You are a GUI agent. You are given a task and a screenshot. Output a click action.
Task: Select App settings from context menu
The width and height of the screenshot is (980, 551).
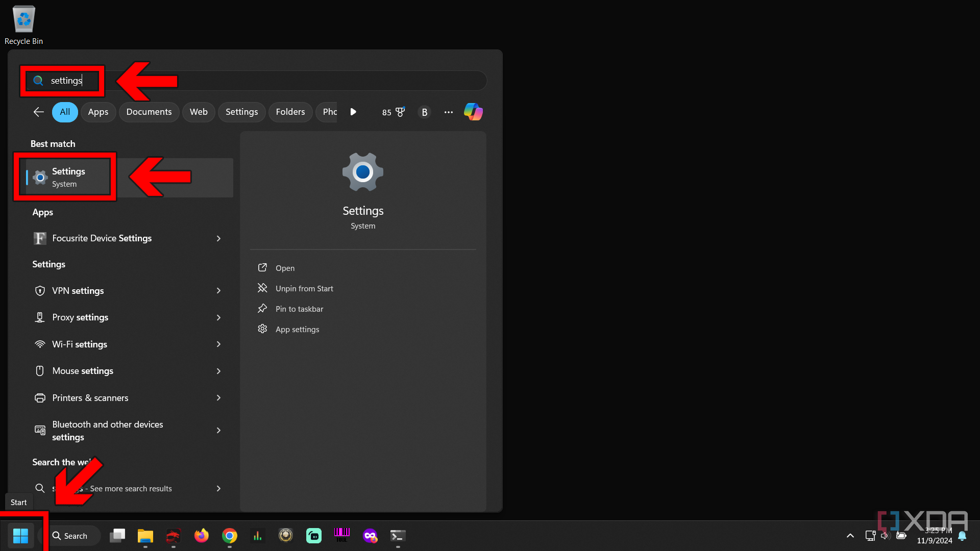click(298, 329)
